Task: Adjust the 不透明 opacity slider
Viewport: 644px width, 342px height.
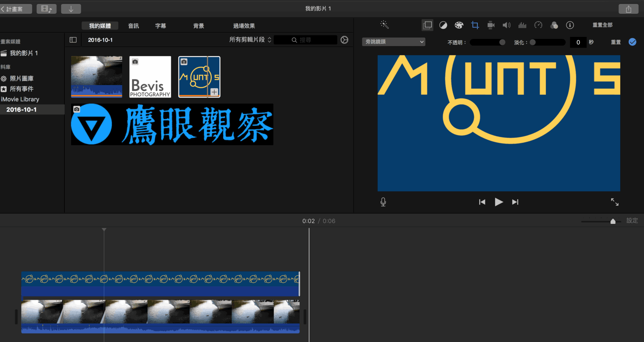Action: coord(488,42)
